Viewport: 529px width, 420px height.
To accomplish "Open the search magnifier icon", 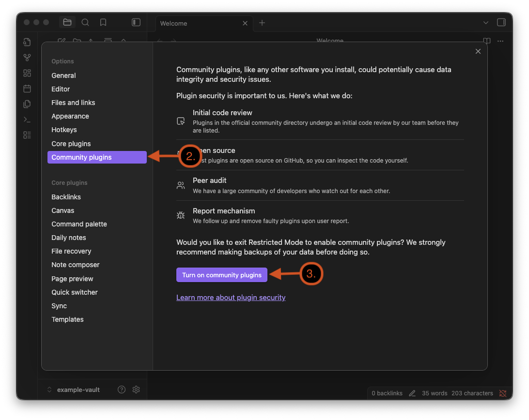I will (85, 22).
